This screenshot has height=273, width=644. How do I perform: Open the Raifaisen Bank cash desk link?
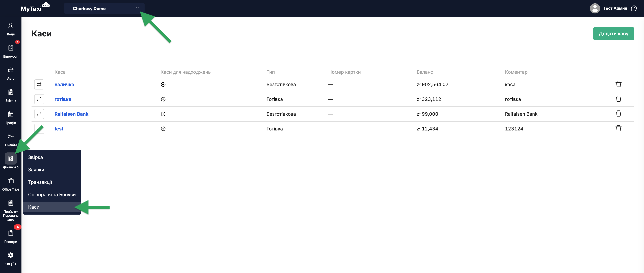pyautogui.click(x=71, y=114)
